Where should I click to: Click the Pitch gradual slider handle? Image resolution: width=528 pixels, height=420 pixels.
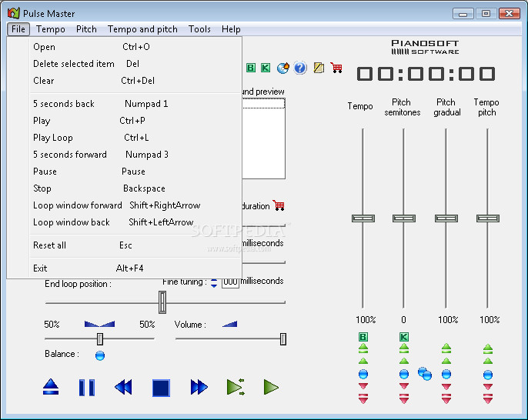[x=446, y=218]
